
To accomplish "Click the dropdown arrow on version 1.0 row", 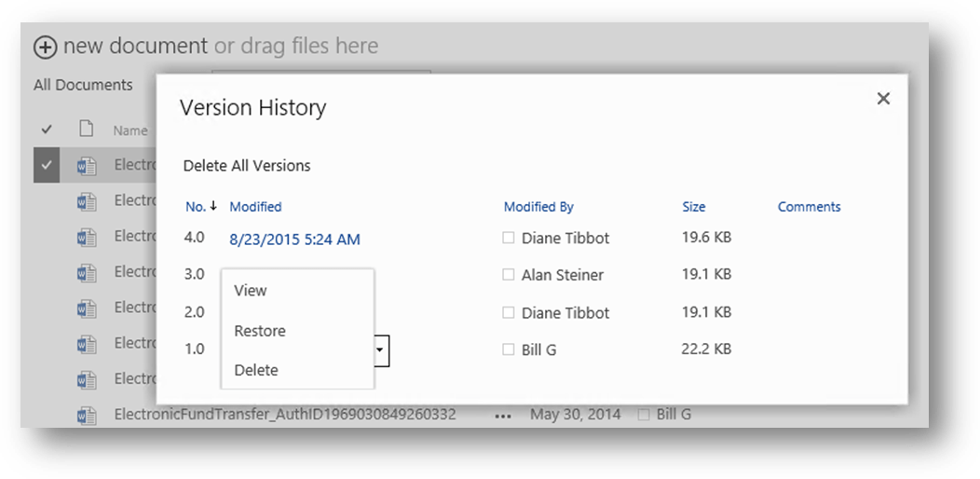I will tap(380, 350).
